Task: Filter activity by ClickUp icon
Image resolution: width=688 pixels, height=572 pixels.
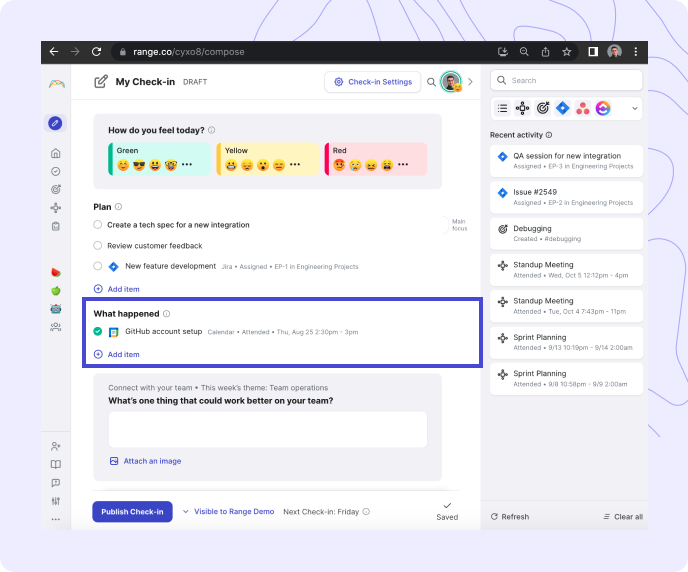Action: pos(603,108)
